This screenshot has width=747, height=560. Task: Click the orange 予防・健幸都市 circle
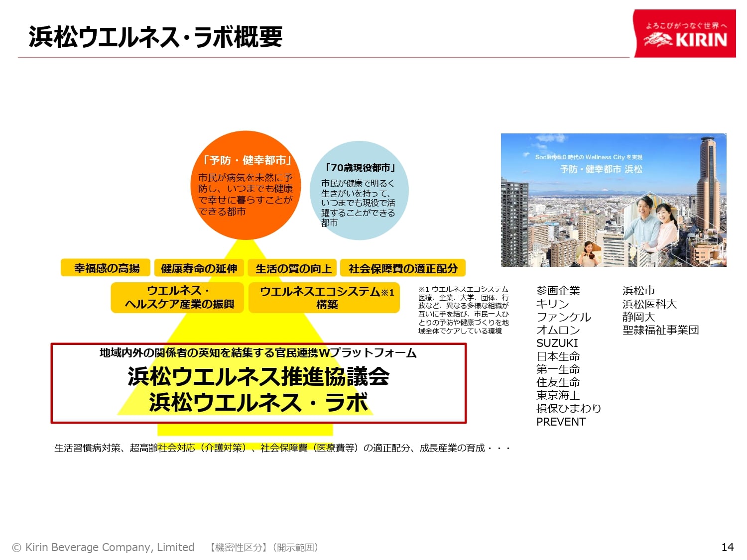[246, 185]
